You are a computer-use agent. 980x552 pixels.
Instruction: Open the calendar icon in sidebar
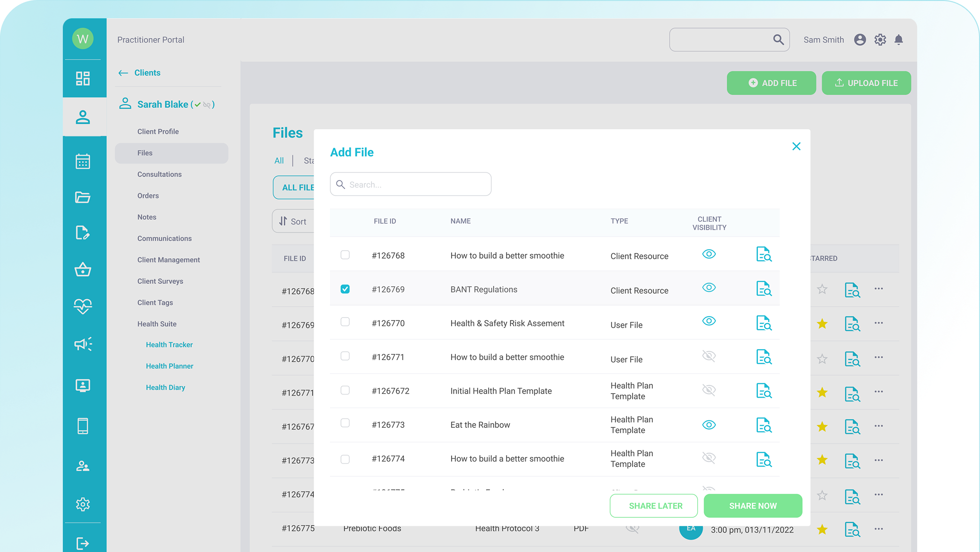click(83, 161)
